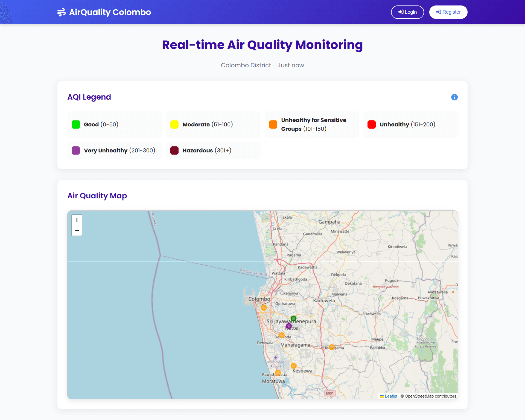Click the purple Very Unhealthy swatch

76,150
